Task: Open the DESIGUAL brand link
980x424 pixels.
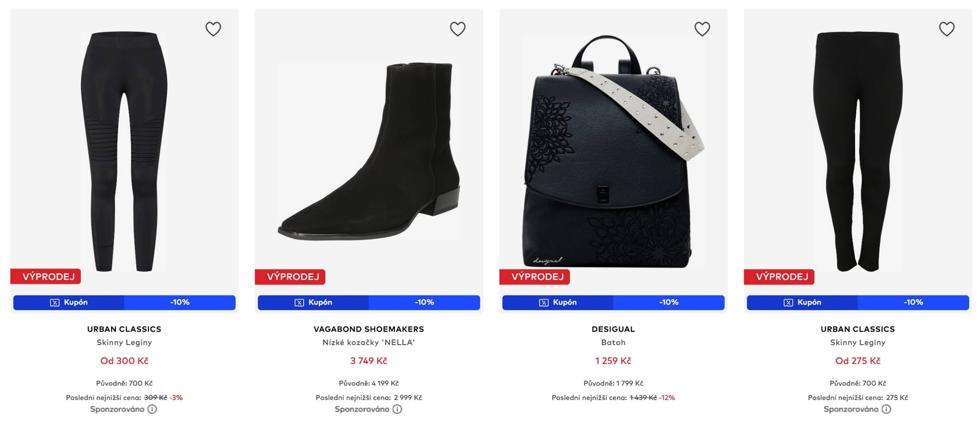Action: click(613, 329)
